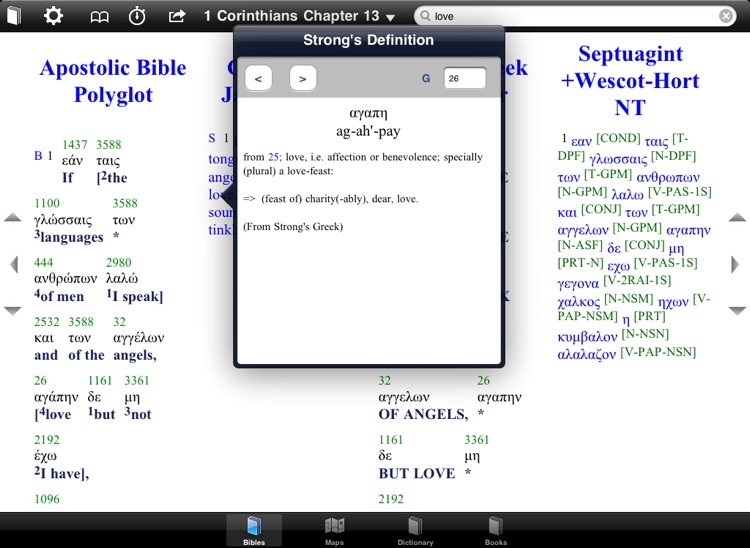Switch to the Dictionary tab
The image size is (750, 548).
click(415, 530)
